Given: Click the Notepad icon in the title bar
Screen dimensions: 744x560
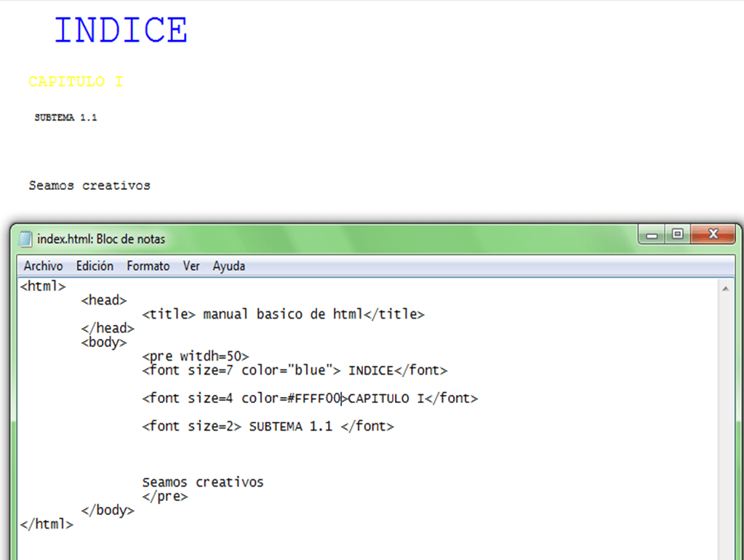Looking at the screenshot, I should point(25,239).
